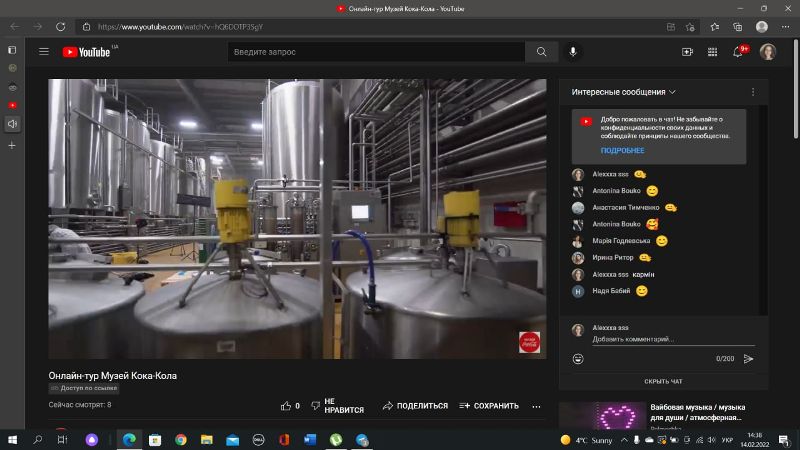The width and height of the screenshot is (800, 450).
Task: Open the YouTube hamburger guide menu
Action: click(x=43, y=52)
